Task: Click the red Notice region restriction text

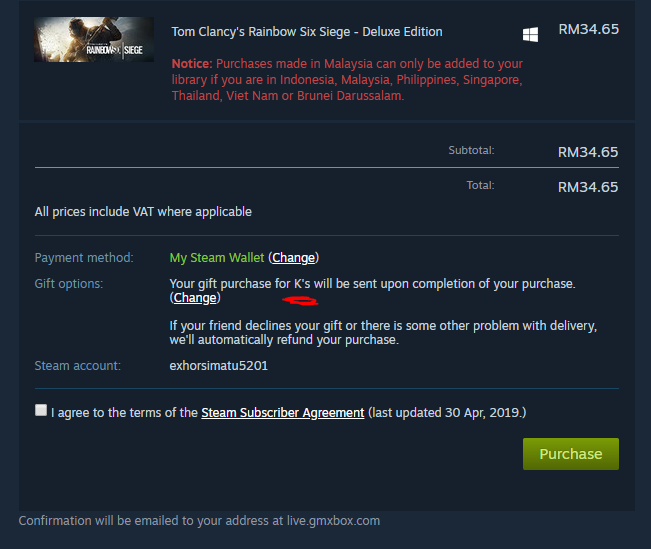Action: (347, 80)
